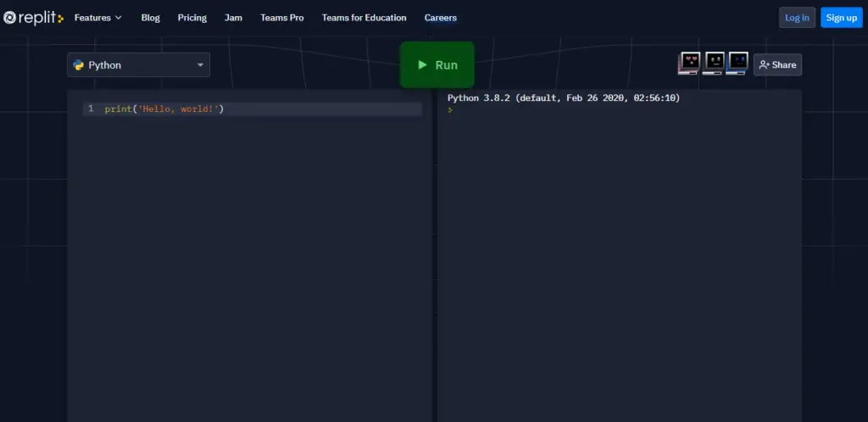Open the Jam page
Image resolution: width=868 pixels, height=422 pixels.
(234, 18)
